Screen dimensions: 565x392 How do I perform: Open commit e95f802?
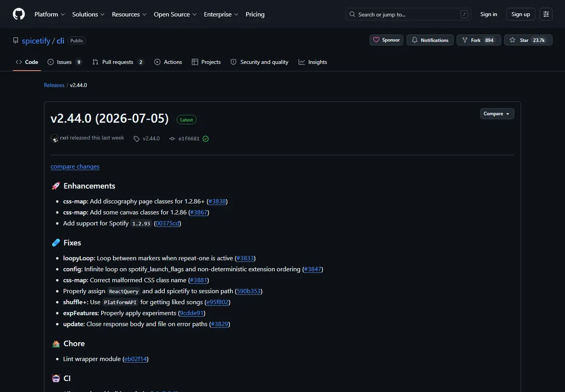(x=218, y=302)
